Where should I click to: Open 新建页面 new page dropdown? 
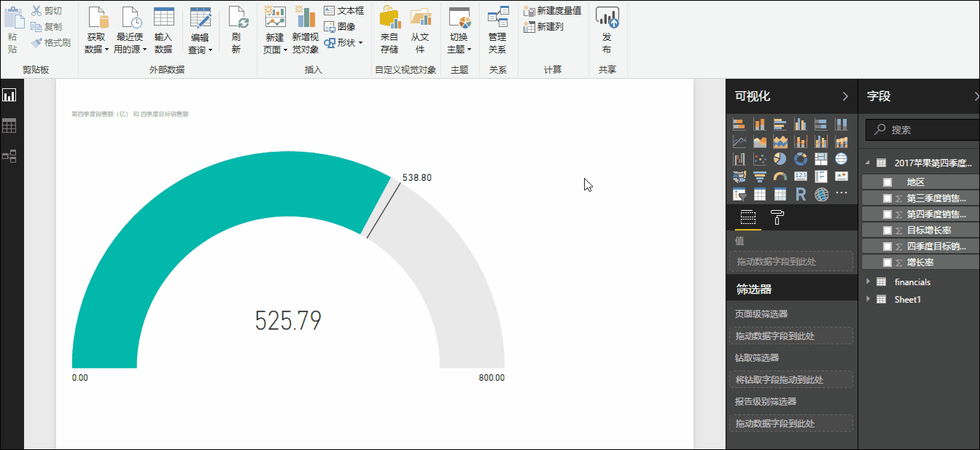(275, 31)
